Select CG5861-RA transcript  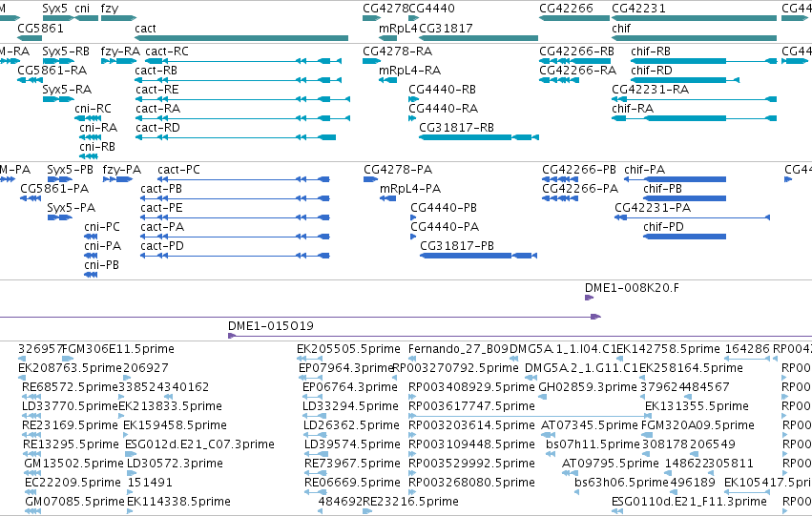coord(30,80)
